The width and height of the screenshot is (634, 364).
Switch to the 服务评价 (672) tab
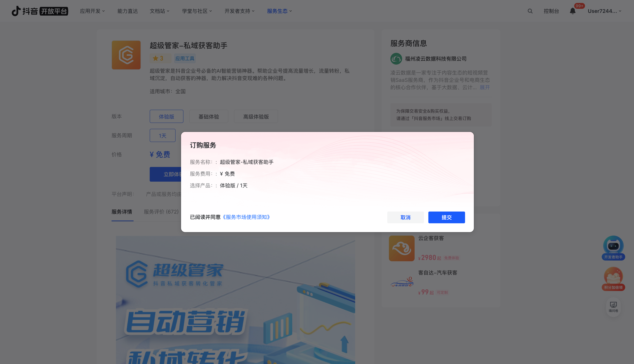point(161,212)
